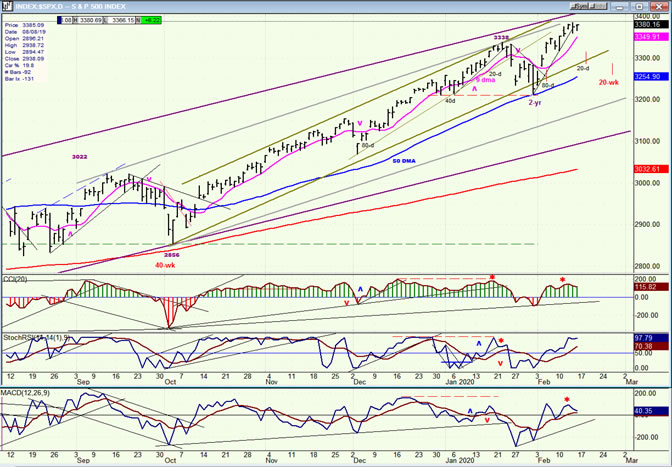
Task: Click the red asterisk on MACD panel
Action: [x=567, y=399]
